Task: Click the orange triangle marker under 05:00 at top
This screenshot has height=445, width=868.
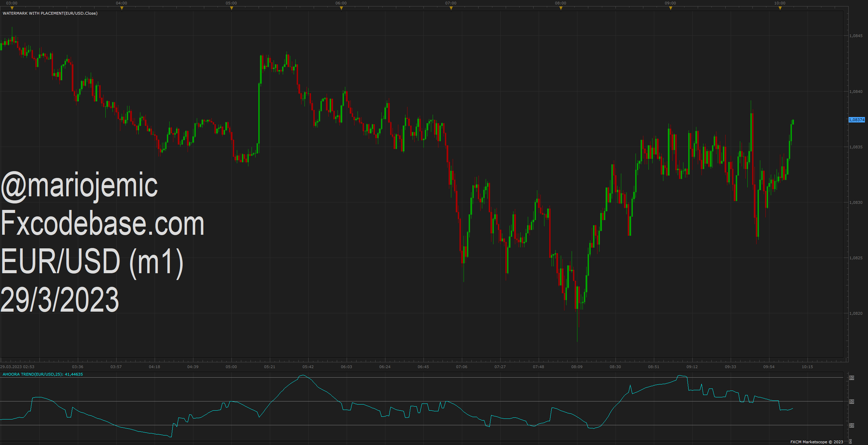Action: (231, 8)
